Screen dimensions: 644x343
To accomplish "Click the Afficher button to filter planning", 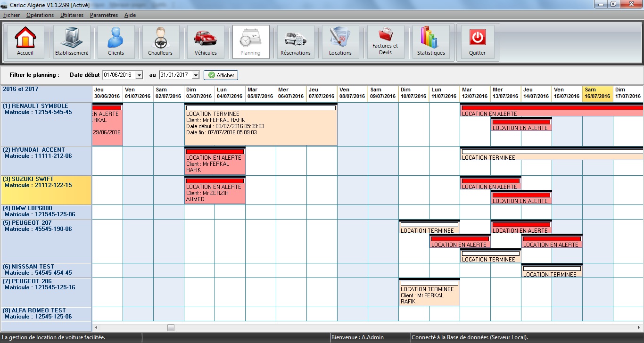I will [220, 75].
